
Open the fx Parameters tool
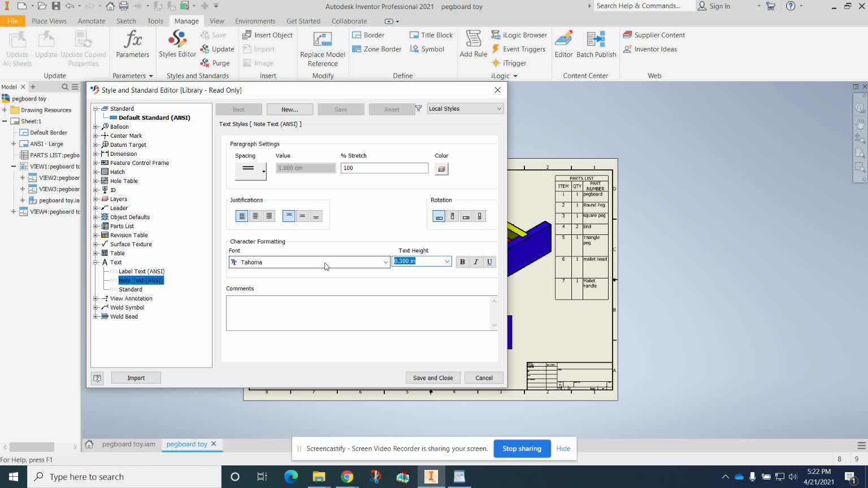coord(132,44)
